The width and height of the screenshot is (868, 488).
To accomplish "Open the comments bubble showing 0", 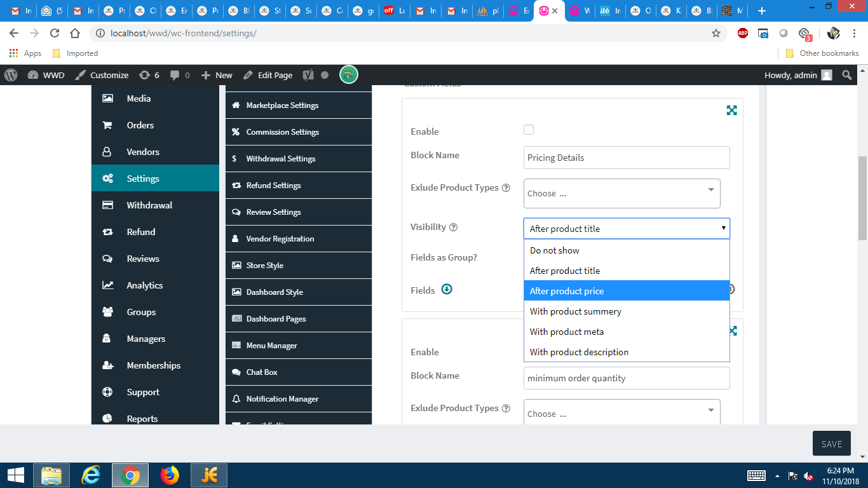I will [180, 75].
